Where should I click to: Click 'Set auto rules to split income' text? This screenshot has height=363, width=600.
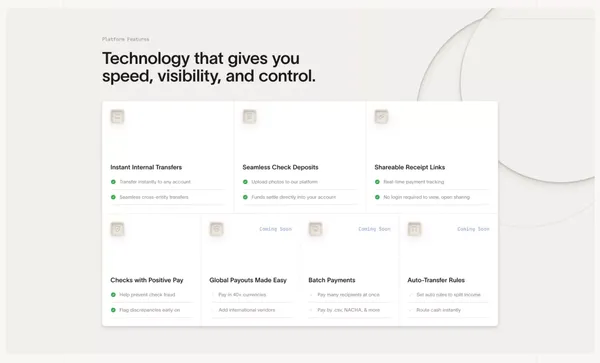[448, 295]
